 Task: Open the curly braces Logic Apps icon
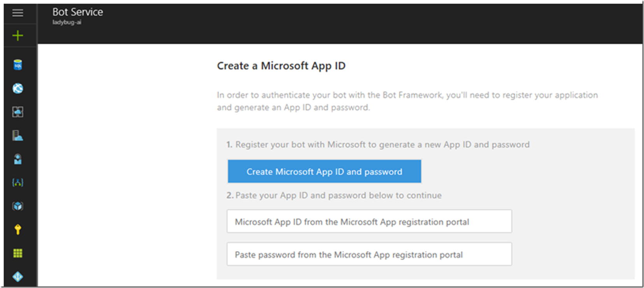click(18, 182)
